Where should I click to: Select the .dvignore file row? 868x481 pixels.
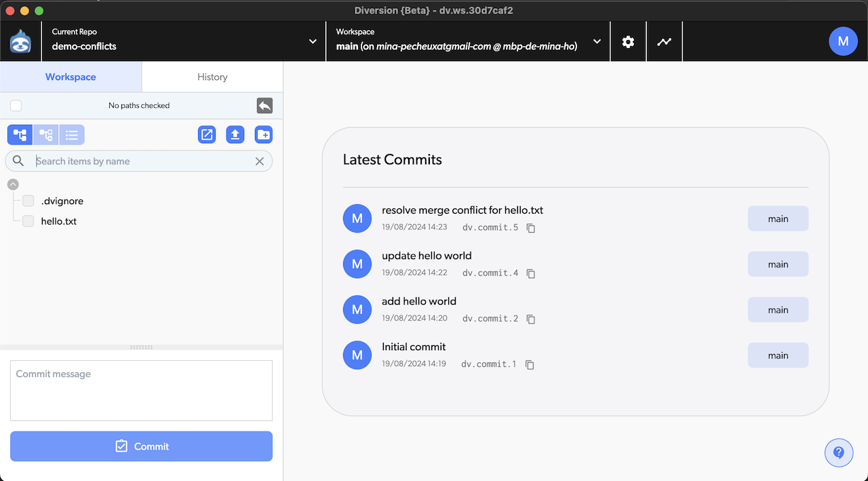pyautogui.click(x=62, y=201)
